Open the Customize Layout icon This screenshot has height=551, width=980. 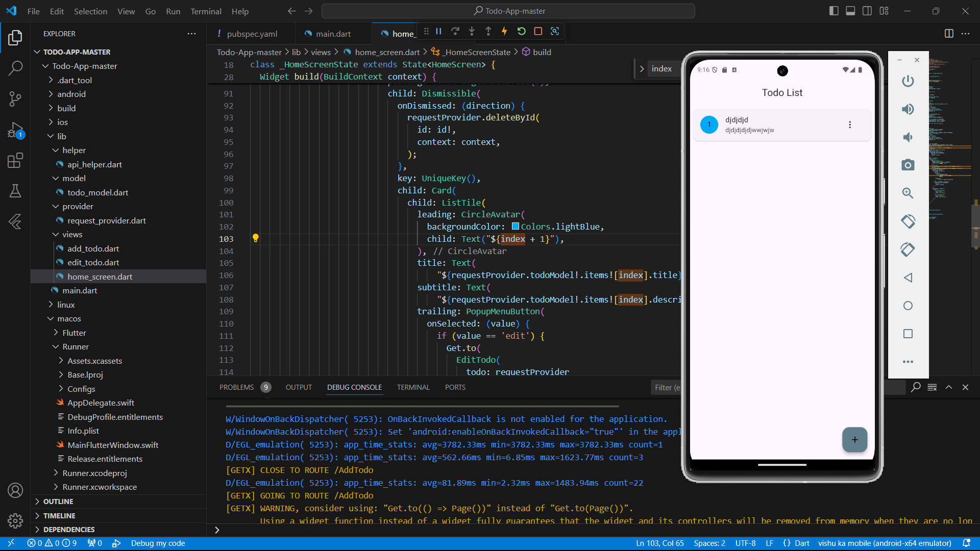(884, 11)
